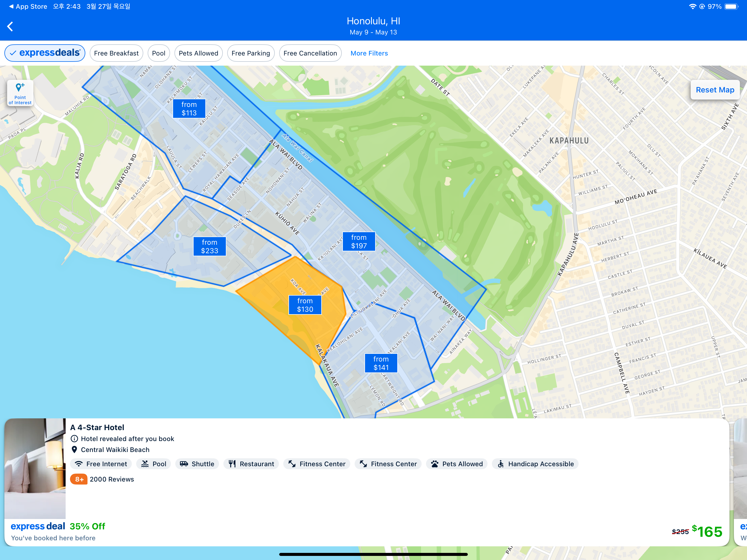Image resolution: width=747 pixels, height=560 pixels.
Task: Click the first Fitness Center dumbbell icon
Action: tap(292, 464)
